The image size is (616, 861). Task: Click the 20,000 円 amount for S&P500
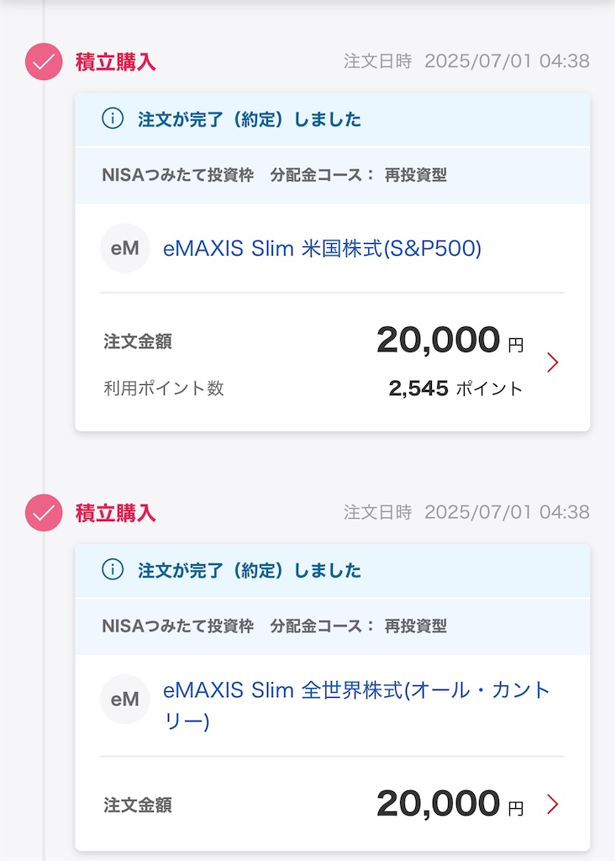coord(450,340)
